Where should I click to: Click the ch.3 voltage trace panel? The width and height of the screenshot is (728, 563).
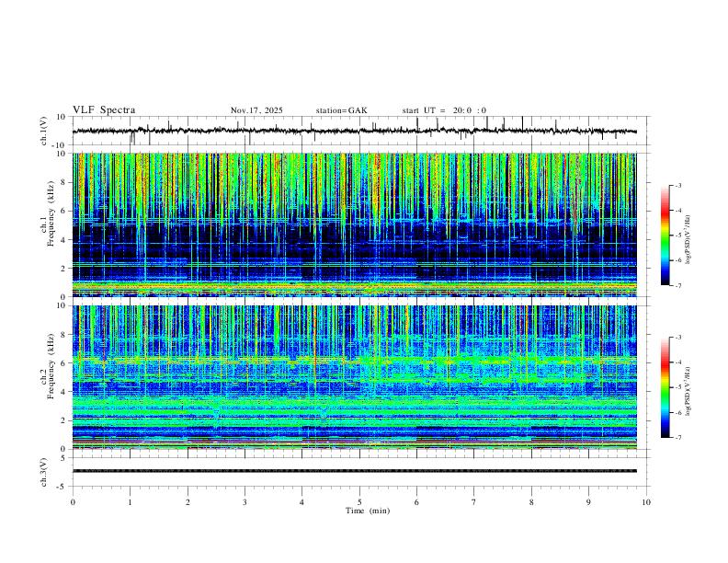click(359, 472)
